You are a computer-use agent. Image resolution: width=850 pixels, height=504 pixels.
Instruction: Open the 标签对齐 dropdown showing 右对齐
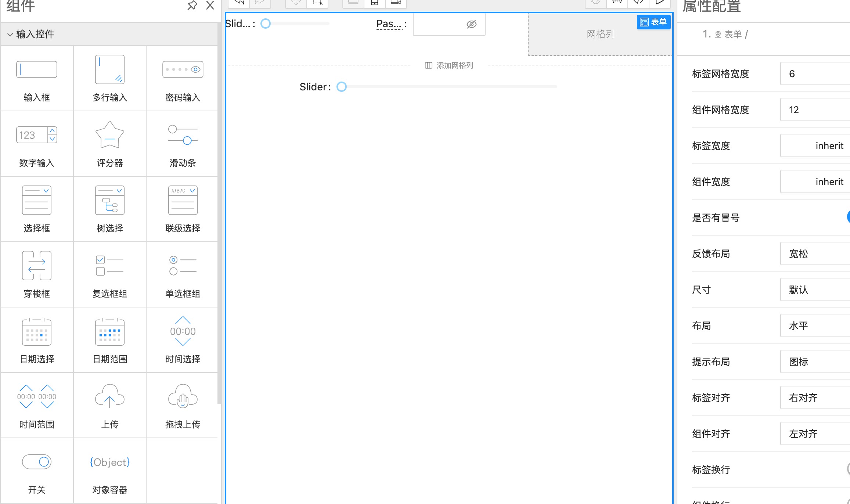point(815,398)
